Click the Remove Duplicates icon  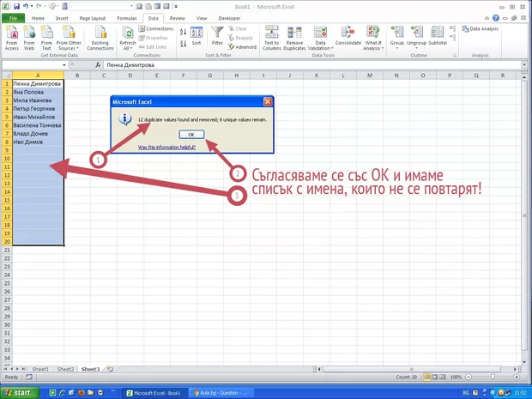tap(295, 33)
